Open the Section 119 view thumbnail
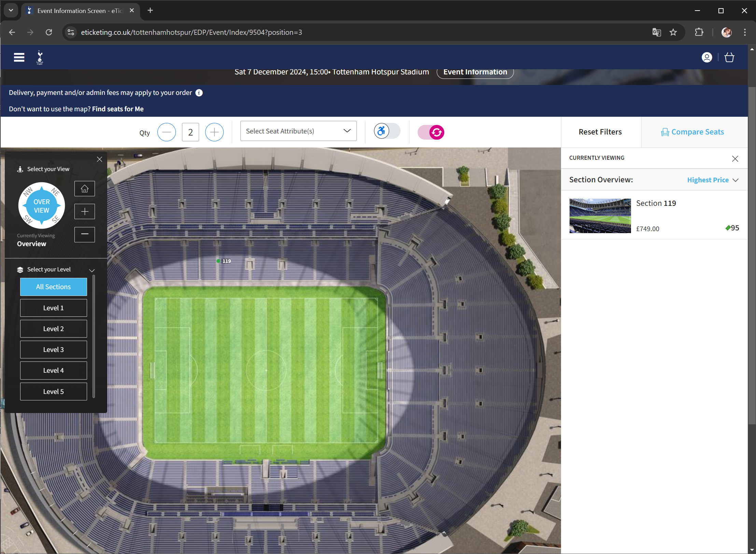This screenshot has width=756, height=554. [x=600, y=216]
